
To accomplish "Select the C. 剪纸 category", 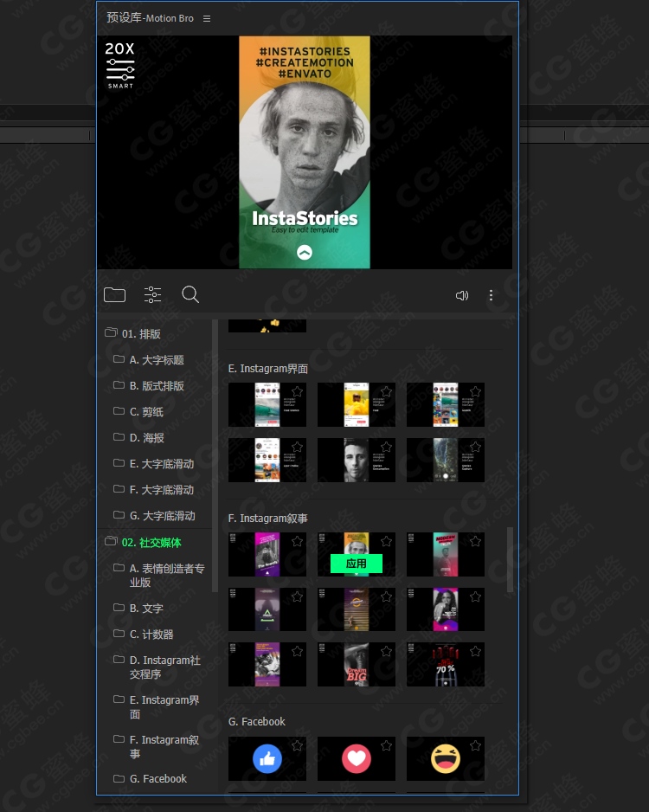I will [146, 412].
